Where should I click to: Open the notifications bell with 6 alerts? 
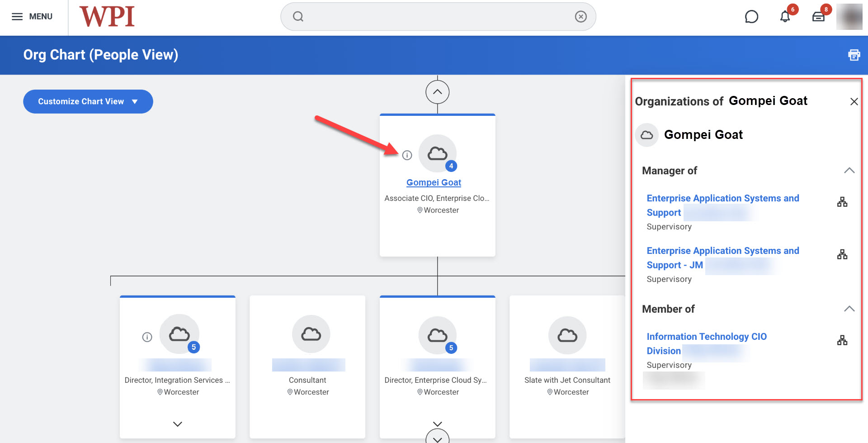tap(785, 17)
